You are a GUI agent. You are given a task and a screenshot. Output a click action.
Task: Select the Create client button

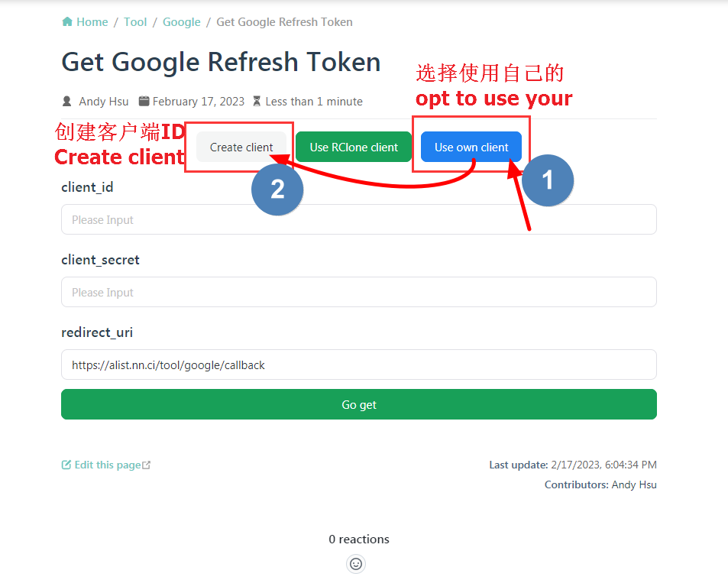[241, 147]
